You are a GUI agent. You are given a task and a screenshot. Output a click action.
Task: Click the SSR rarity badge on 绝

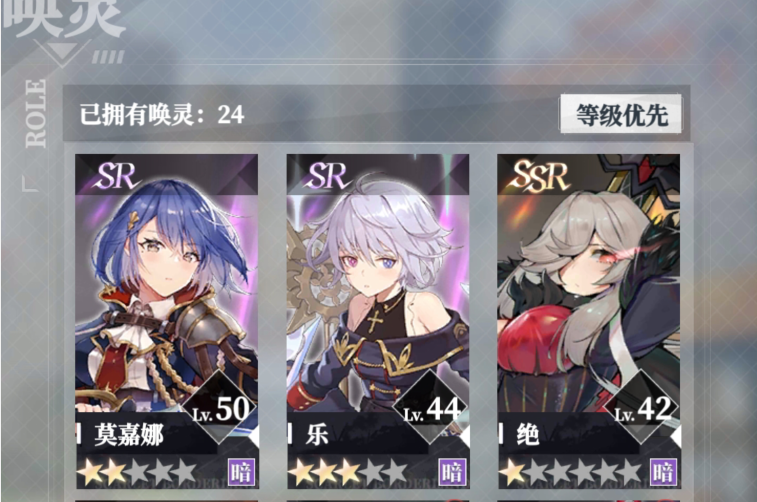[540, 176]
